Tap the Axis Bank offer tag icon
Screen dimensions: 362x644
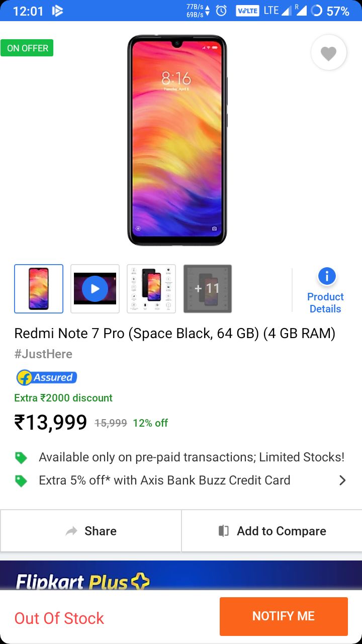click(21, 480)
